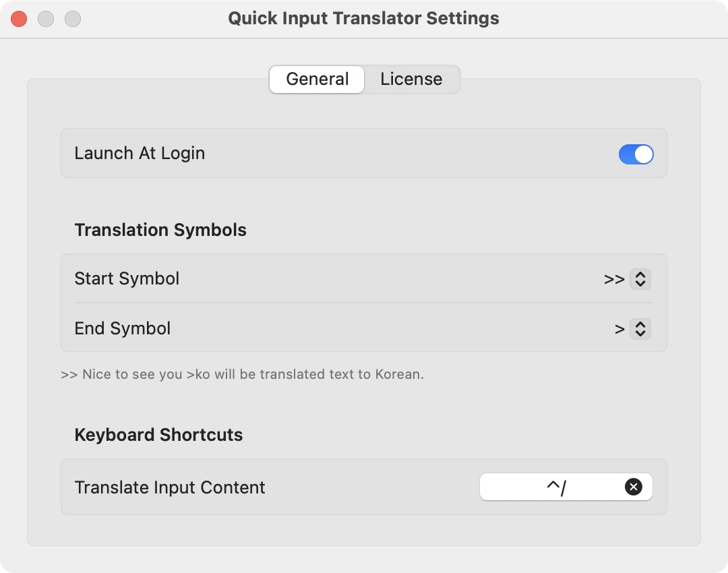728x573 pixels.
Task: Select the General tab
Action: tap(317, 79)
